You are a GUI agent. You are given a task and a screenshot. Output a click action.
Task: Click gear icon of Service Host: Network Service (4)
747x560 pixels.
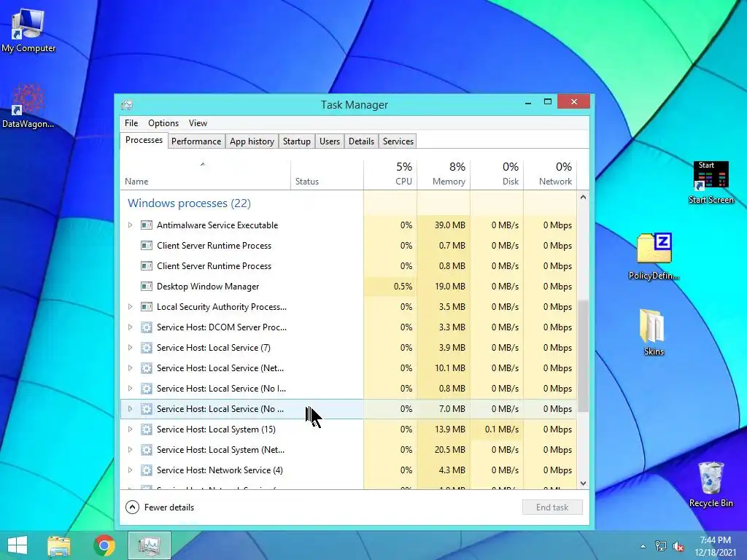(x=146, y=470)
